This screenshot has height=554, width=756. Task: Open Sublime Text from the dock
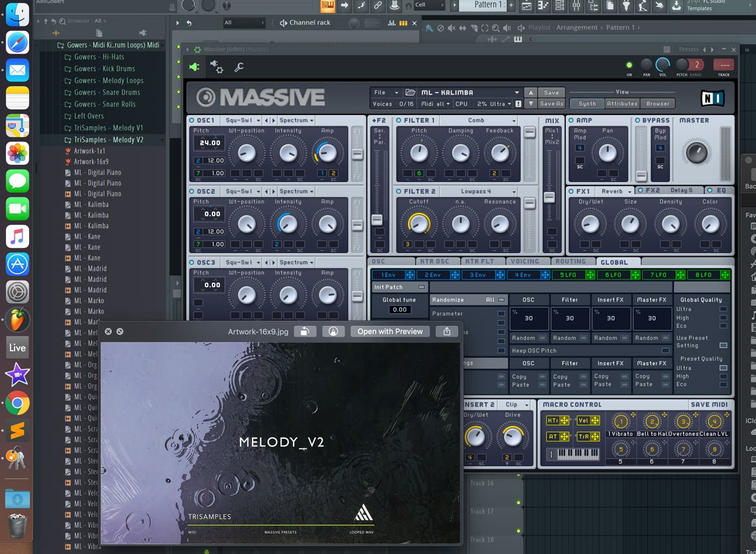tap(18, 431)
